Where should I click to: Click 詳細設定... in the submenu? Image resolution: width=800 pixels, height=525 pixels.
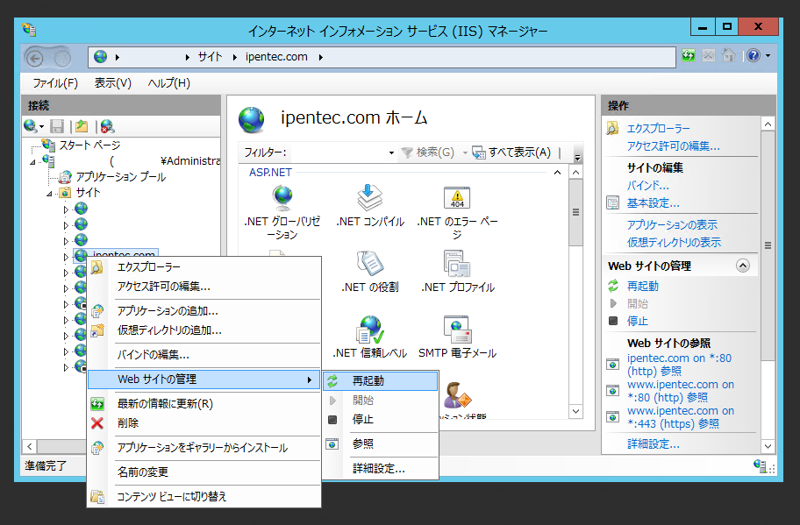pos(381,468)
